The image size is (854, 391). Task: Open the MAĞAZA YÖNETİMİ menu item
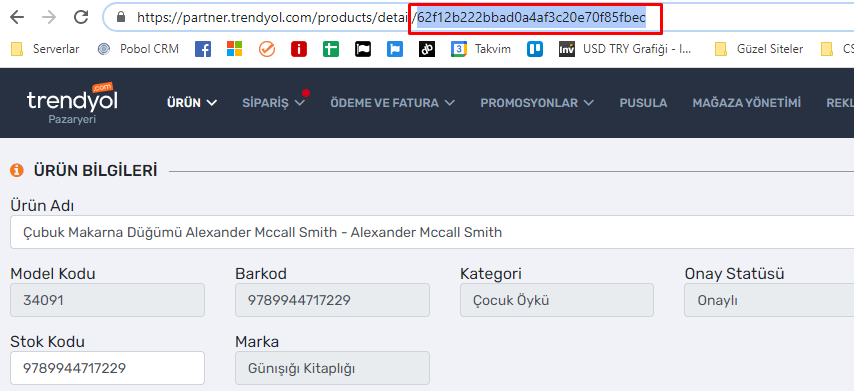pyautogui.click(x=747, y=102)
